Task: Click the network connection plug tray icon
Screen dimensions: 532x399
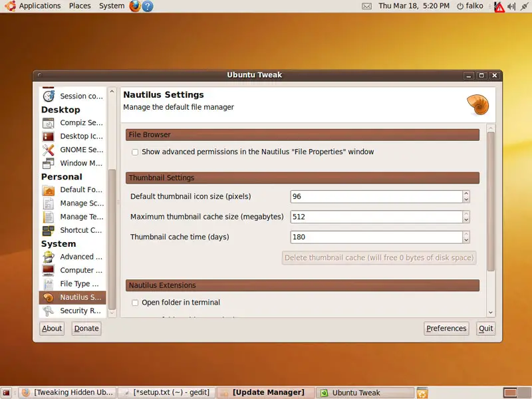Action: [x=524, y=6]
